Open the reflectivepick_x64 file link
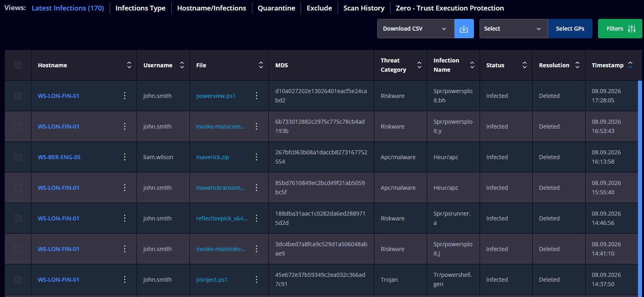644x297 pixels. (222, 218)
